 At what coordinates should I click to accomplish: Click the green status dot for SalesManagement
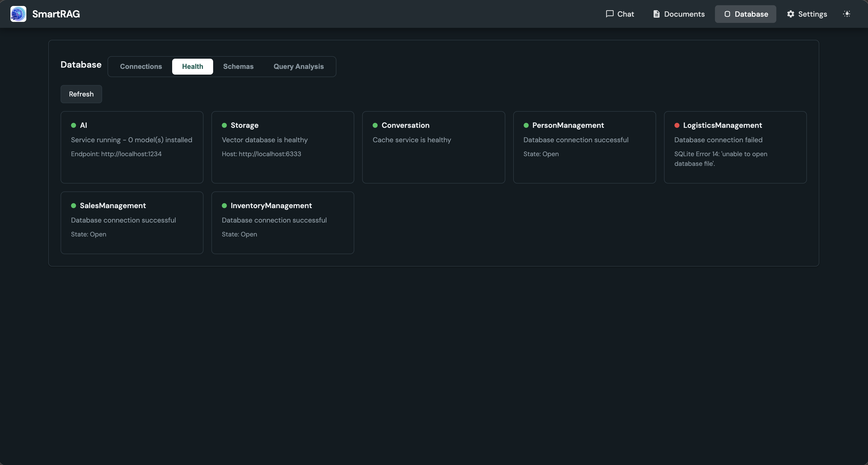coord(74,206)
